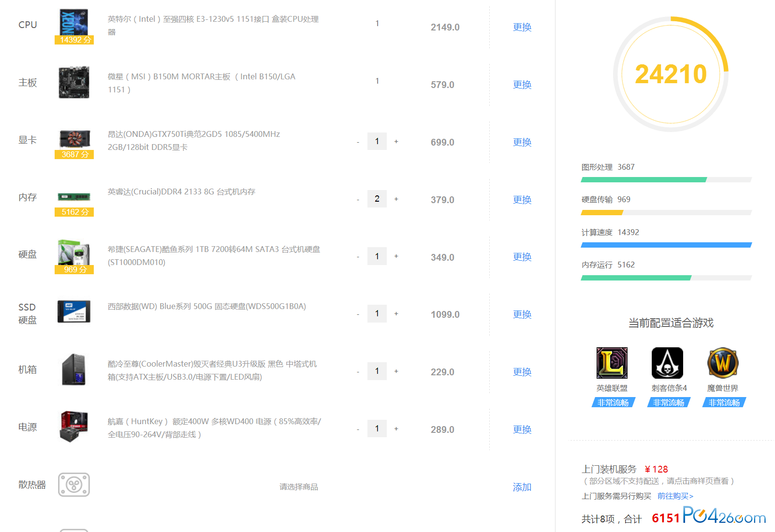The height and width of the screenshot is (532, 775).
Task: Replace the CPU with 更换 link
Action: pyautogui.click(x=522, y=27)
